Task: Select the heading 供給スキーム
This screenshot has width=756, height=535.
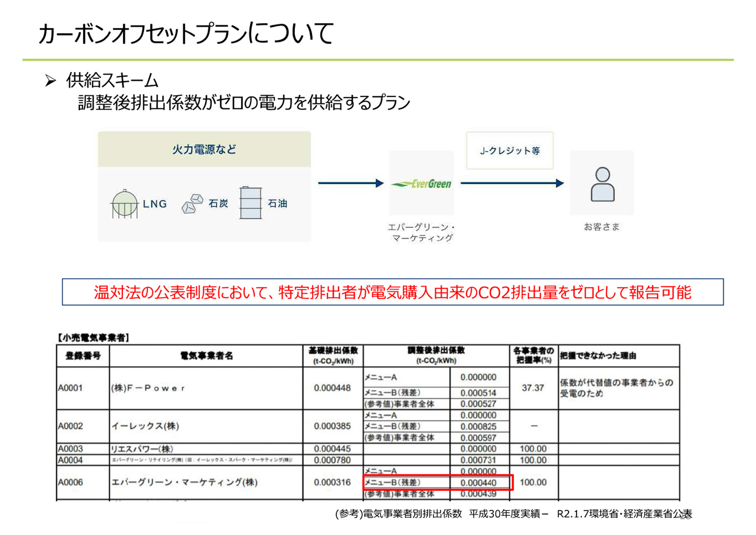Action: [112, 80]
